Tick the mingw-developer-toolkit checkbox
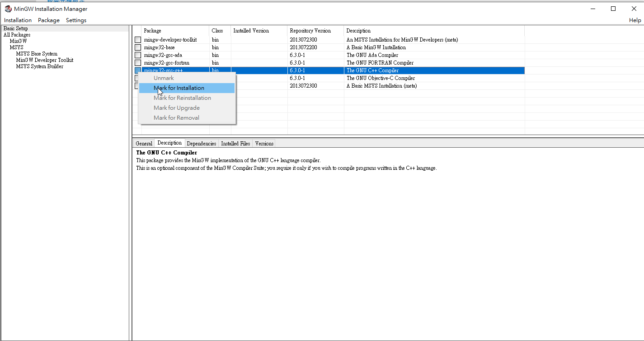This screenshot has width=644, height=341. point(138,40)
